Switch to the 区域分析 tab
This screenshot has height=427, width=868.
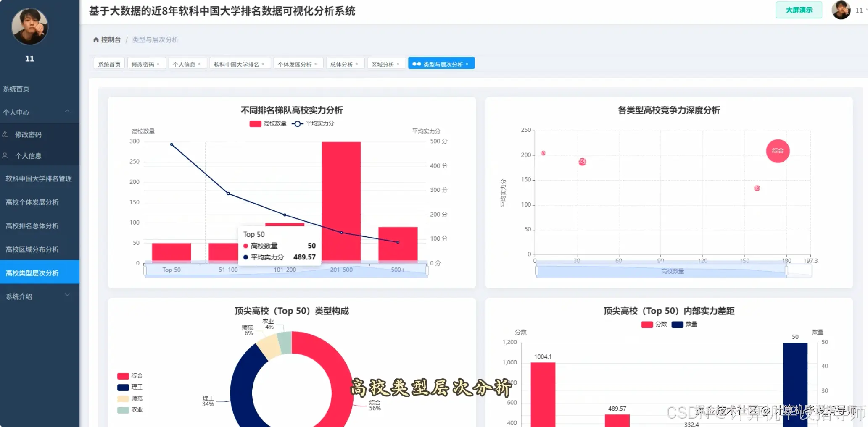(x=383, y=63)
